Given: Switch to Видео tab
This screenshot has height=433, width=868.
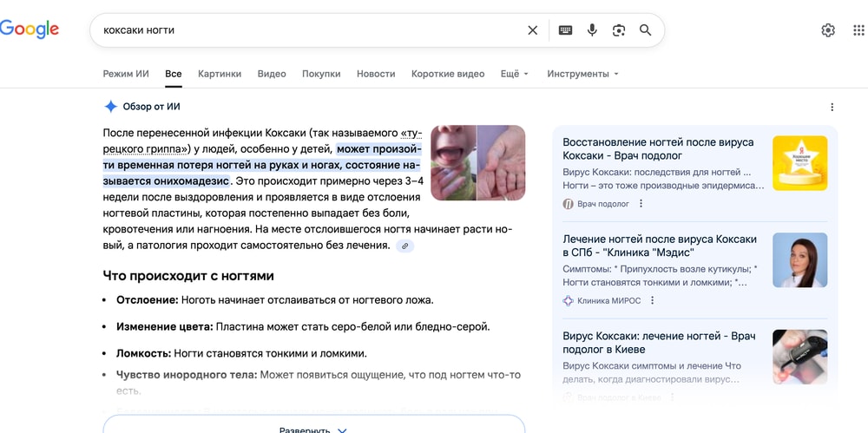Looking at the screenshot, I should (272, 74).
